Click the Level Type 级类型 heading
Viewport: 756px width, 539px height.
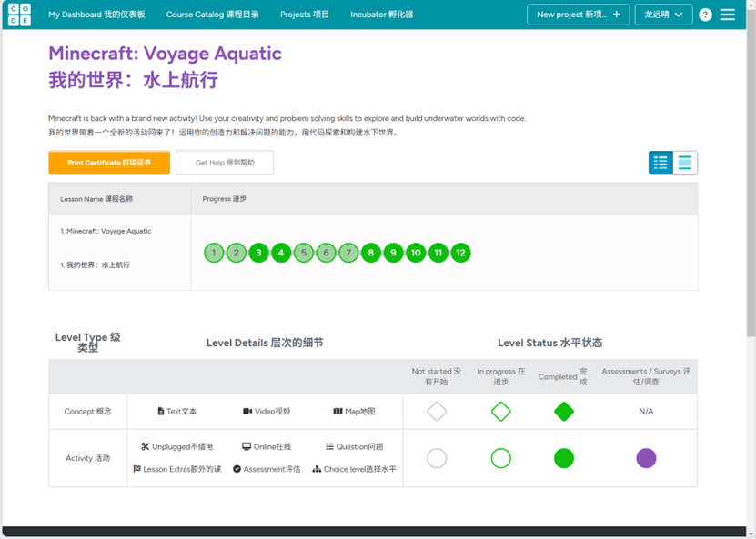coord(87,343)
